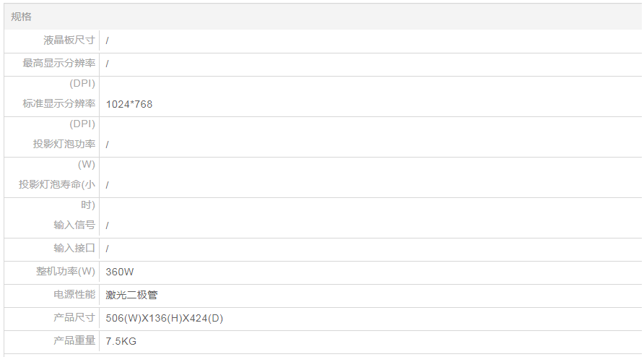The height and width of the screenshot is (357, 644).
Task: Click the 最高显示分辨率 label text
Action: [59, 64]
